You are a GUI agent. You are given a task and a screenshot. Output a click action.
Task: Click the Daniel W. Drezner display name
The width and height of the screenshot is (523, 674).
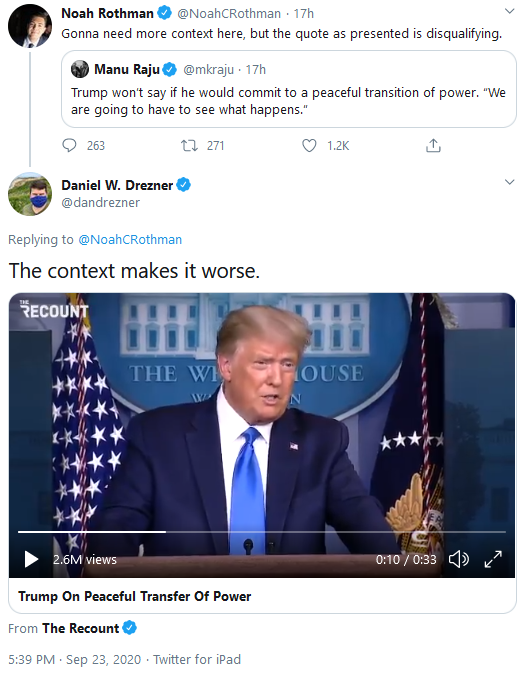pos(117,185)
